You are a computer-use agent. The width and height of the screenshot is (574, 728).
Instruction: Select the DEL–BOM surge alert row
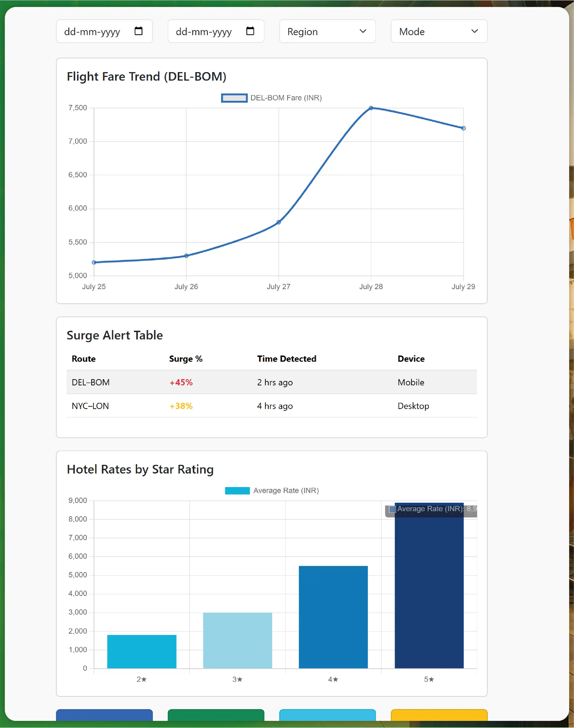point(272,382)
